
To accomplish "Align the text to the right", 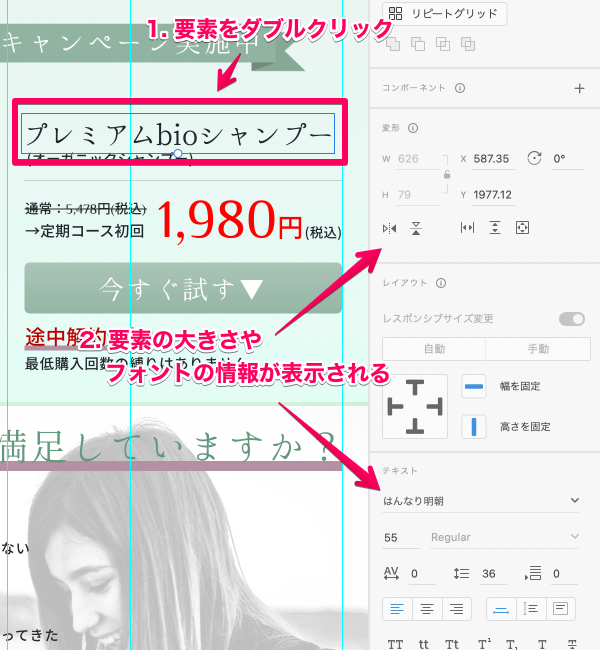I will (x=457, y=608).
